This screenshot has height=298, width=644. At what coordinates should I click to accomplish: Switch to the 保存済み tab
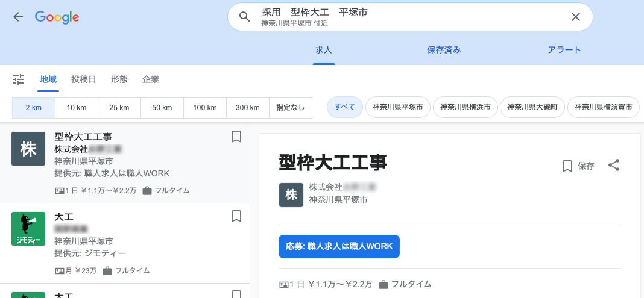[444, 50]
